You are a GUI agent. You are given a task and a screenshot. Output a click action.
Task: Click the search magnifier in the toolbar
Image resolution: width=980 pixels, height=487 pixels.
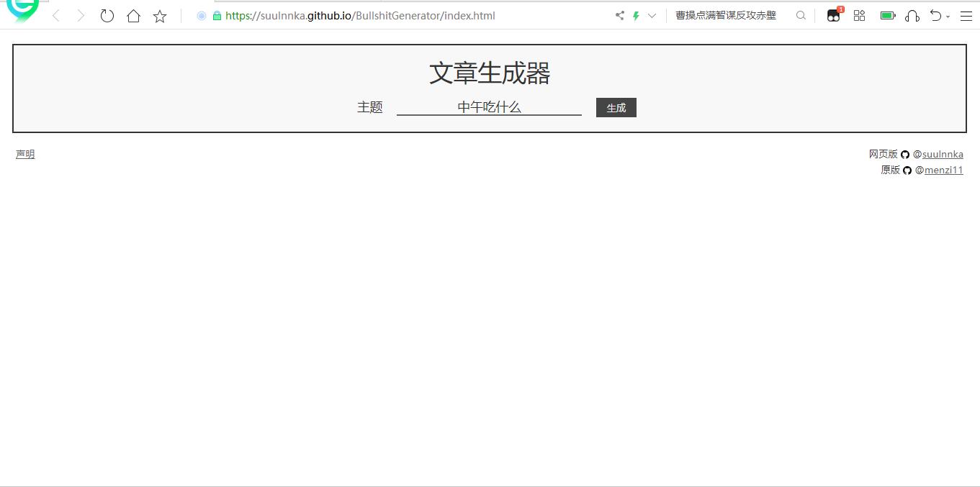point(801,15)
